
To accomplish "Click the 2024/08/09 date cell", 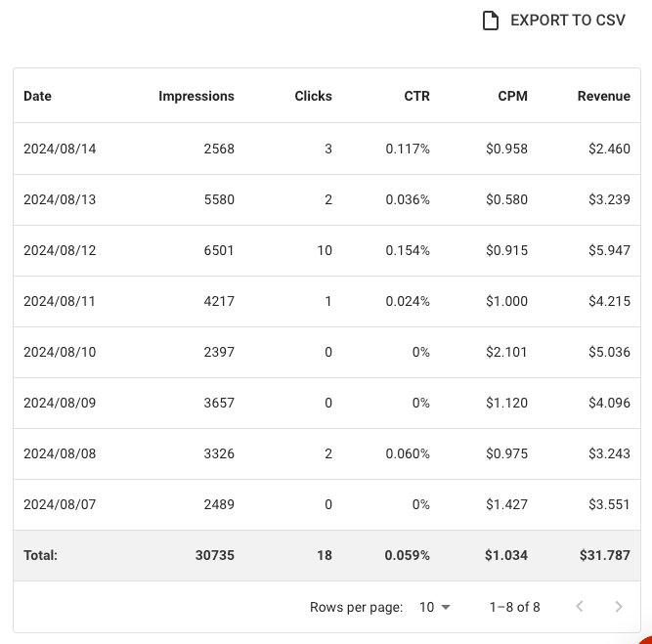I will click(60, 403).
